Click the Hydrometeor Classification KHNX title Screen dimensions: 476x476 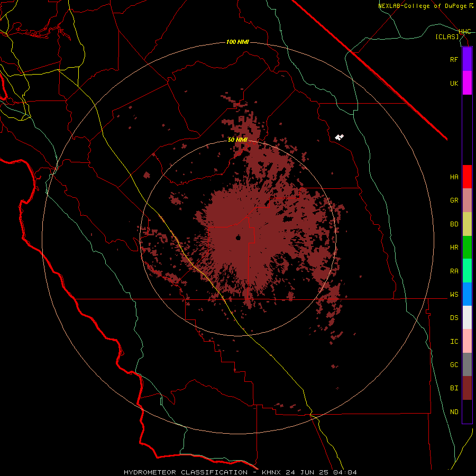pos(240,472)
